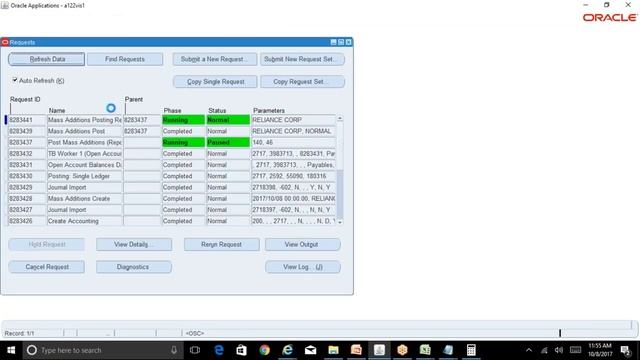
Task: Maximize the Requests inner window
Action: 341,42
